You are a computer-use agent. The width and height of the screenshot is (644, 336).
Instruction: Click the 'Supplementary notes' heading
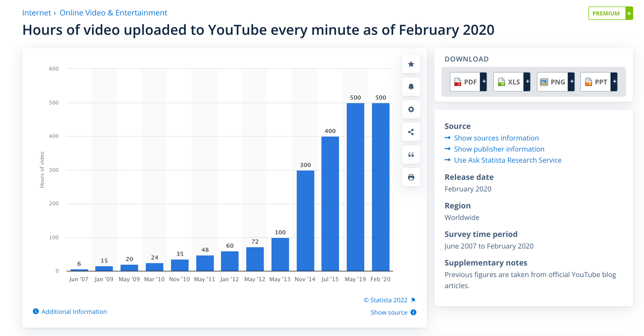point(486,263)
